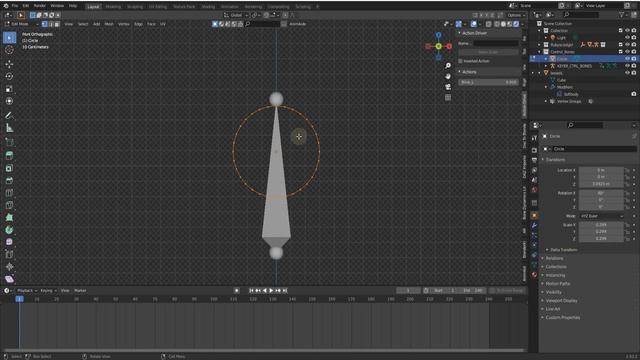The height and width of the screenshot is (360, 640).
Task: Hide KEYER_CTRL_BONES in outliner
Action: (x=627, y=66)
